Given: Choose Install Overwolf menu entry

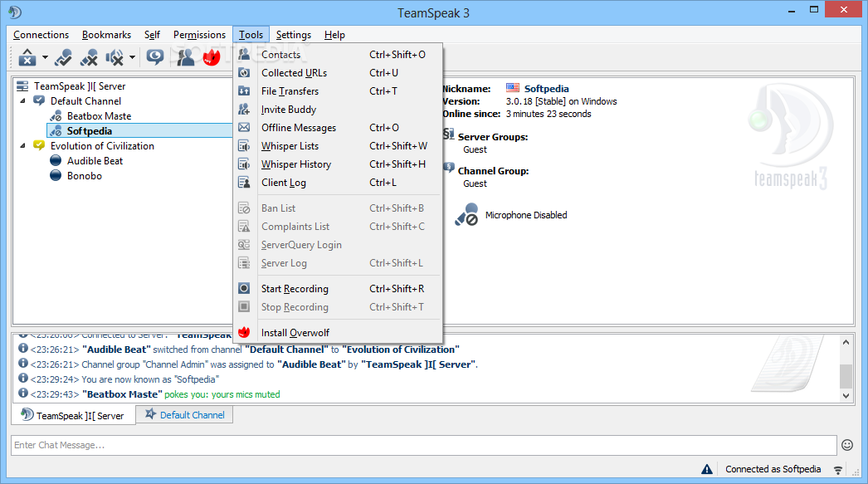Looking at the screenshot, I should [338, 332].
